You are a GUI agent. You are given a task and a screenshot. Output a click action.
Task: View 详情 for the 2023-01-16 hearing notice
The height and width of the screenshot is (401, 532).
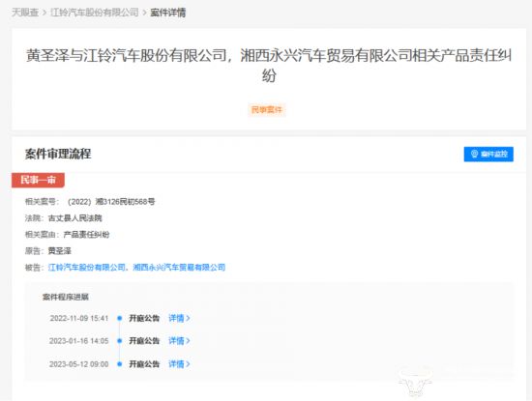coord(176,341)
